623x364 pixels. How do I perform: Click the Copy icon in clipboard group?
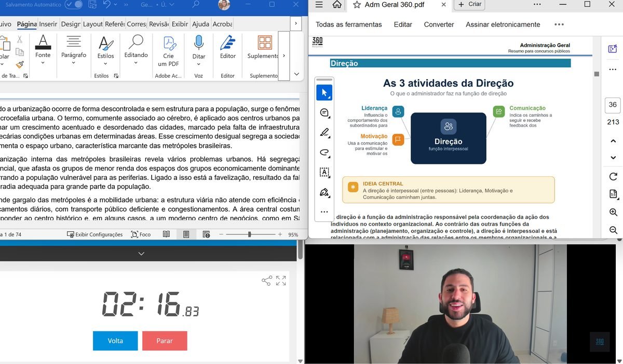point(20,52)
